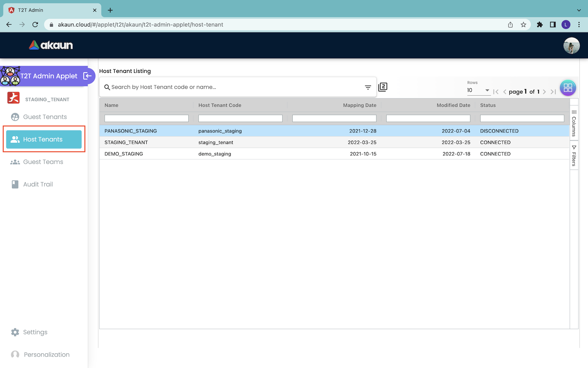
Task: Open Guest Teams in the sidebar
Action: pyautogui.click(x=43, y=162)
